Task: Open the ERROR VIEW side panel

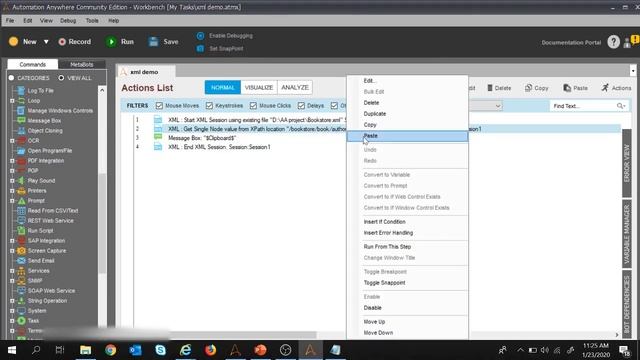Action: click(x=627, y=163)
